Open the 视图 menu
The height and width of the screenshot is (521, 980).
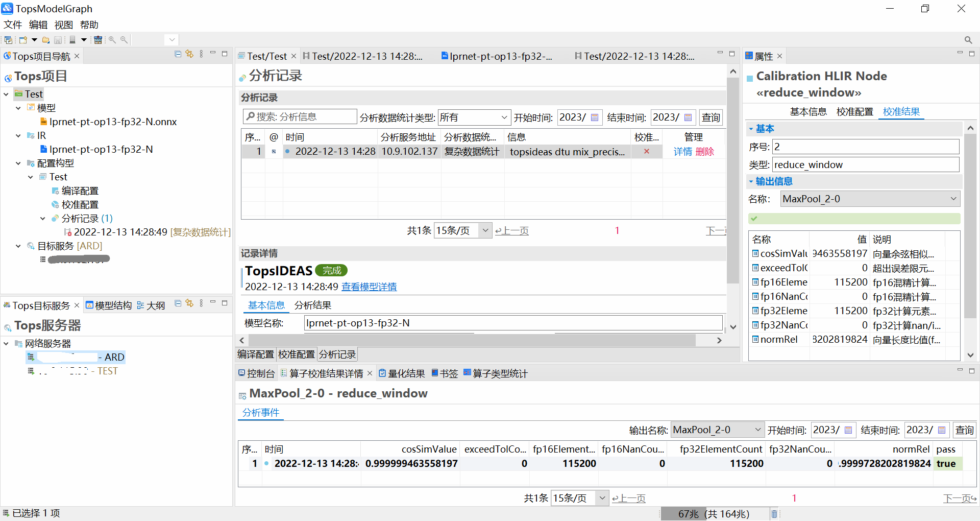[64, 25]
